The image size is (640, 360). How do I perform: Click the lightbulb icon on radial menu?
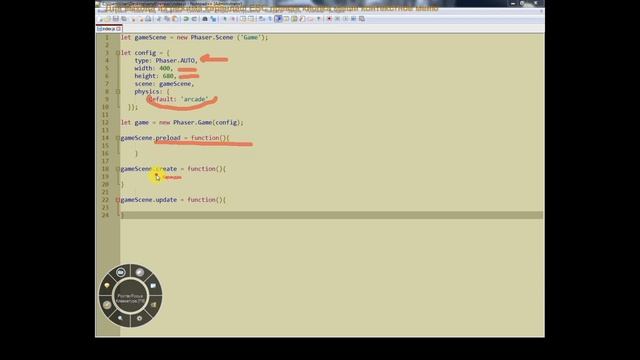pyautogui.click(x=107, y=285)
